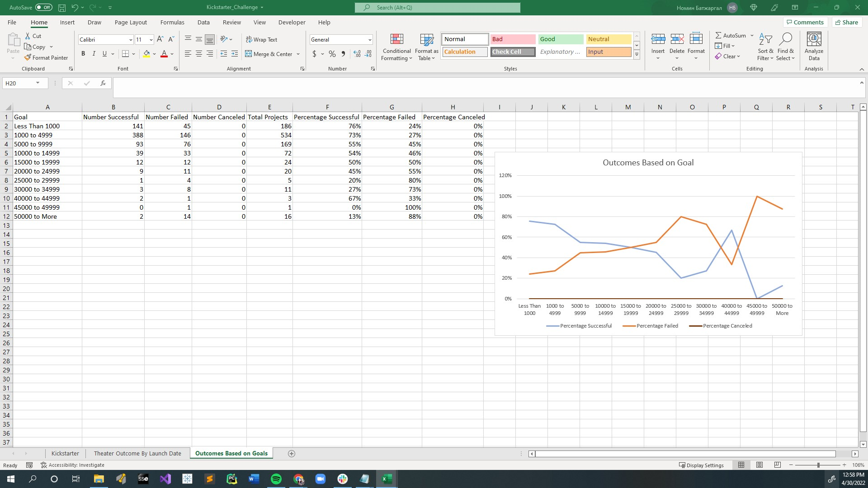Open the Kickstarter sheet tab

65,453
